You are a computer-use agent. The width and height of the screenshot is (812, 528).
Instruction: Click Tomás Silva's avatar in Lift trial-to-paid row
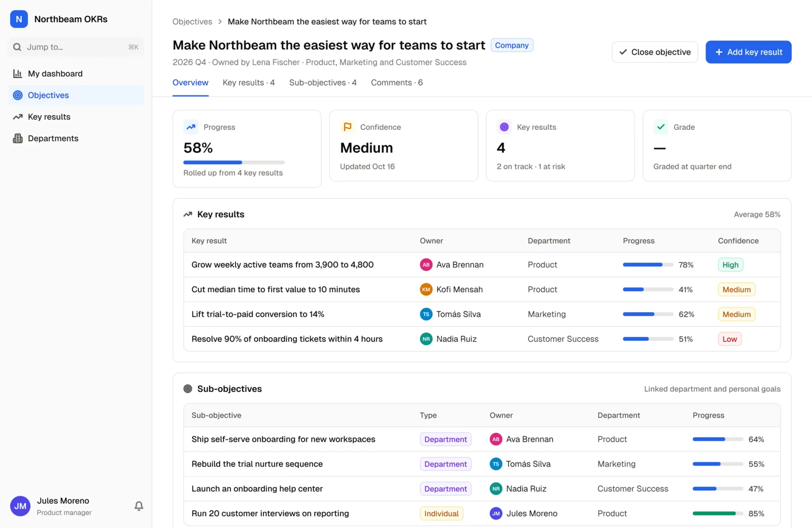(426, 314)
